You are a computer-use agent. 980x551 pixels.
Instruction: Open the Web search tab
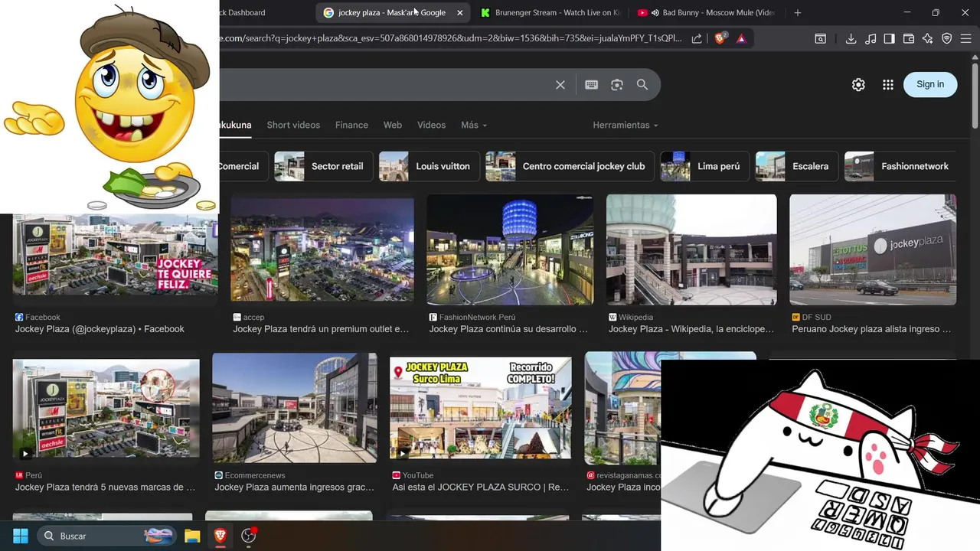click(x=393, y=125)
